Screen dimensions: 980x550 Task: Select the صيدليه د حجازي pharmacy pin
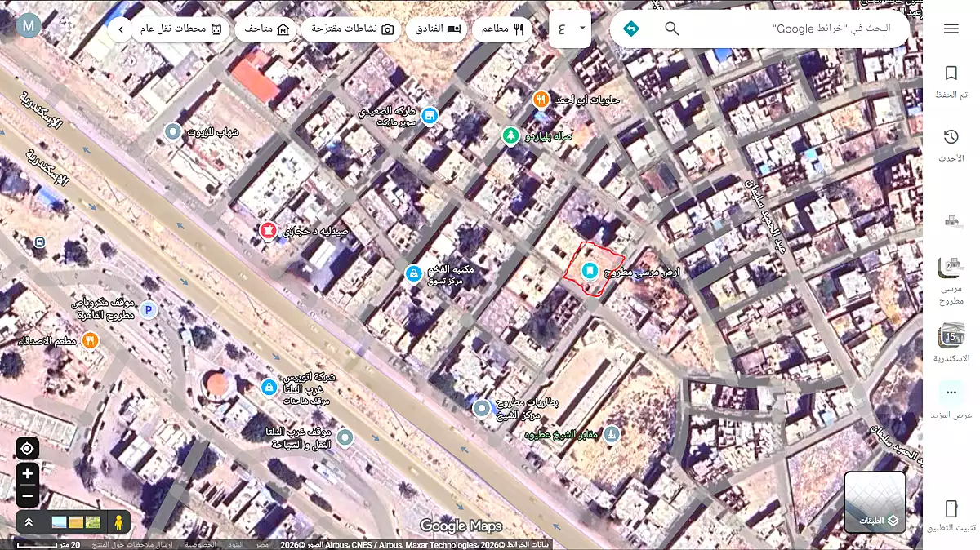(x=269, y=232)
